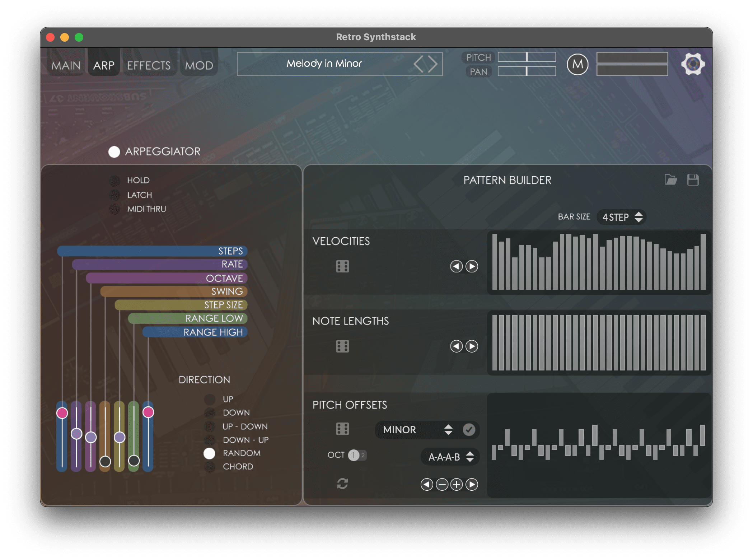Enable the Hold option
The width and height of the screenshot is (753, 560).
(x=114, y=181)
